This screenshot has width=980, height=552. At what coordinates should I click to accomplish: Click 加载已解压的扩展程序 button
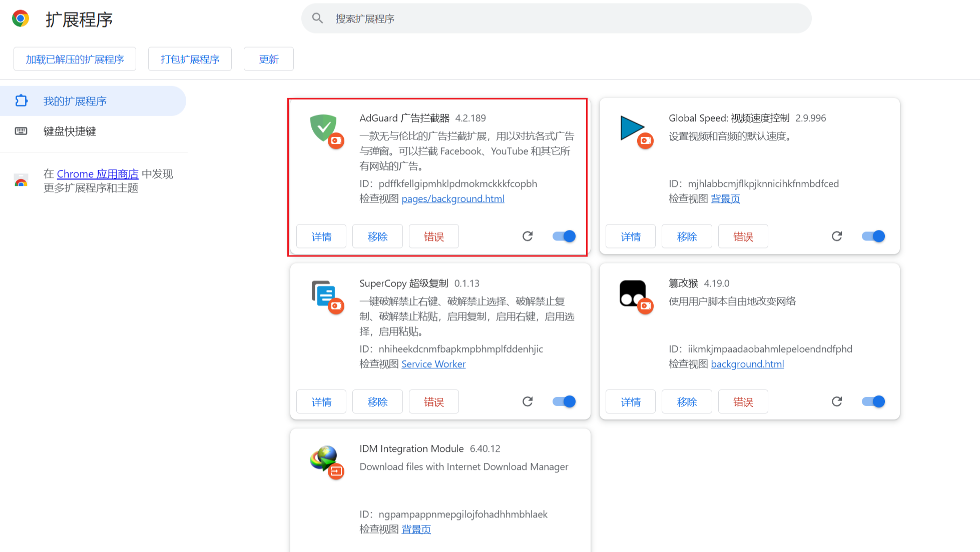click(75, 59)
